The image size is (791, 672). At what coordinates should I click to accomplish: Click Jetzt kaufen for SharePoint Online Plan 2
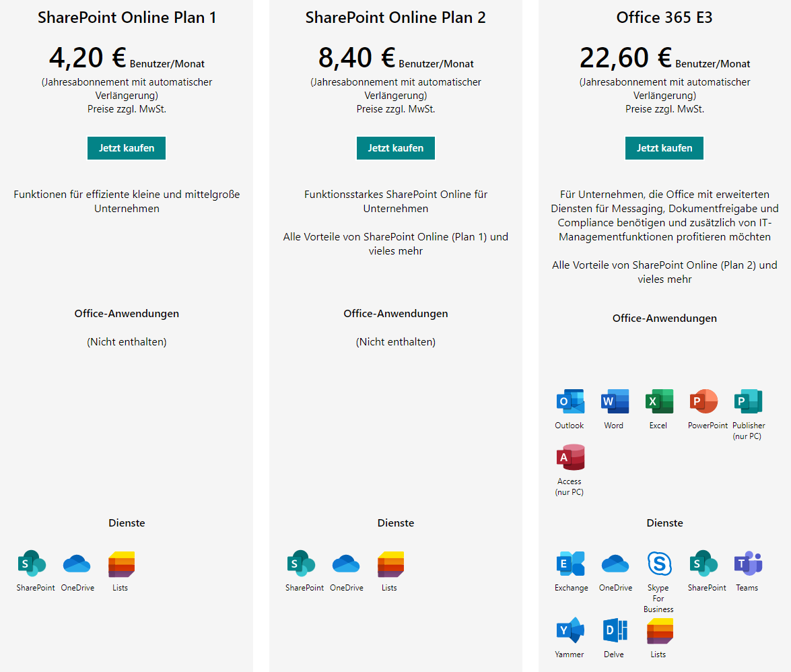pyautogui.click(x=395, y=147)
